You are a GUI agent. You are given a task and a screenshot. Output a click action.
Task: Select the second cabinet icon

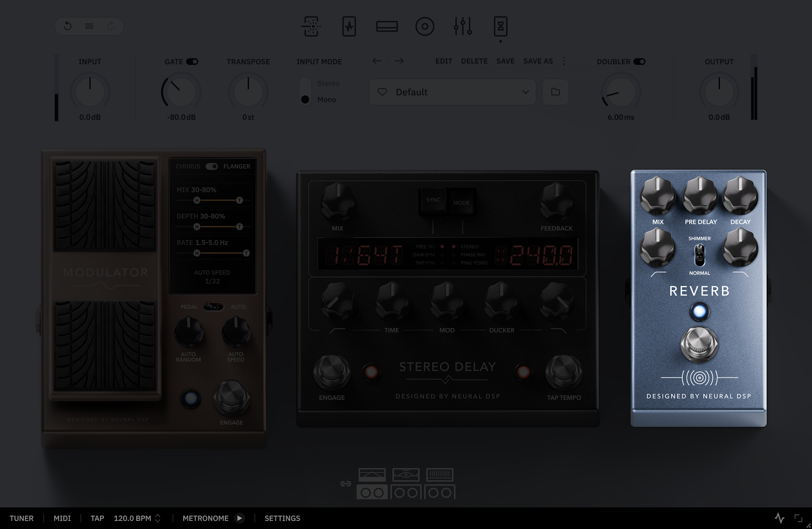coord(406,492)
